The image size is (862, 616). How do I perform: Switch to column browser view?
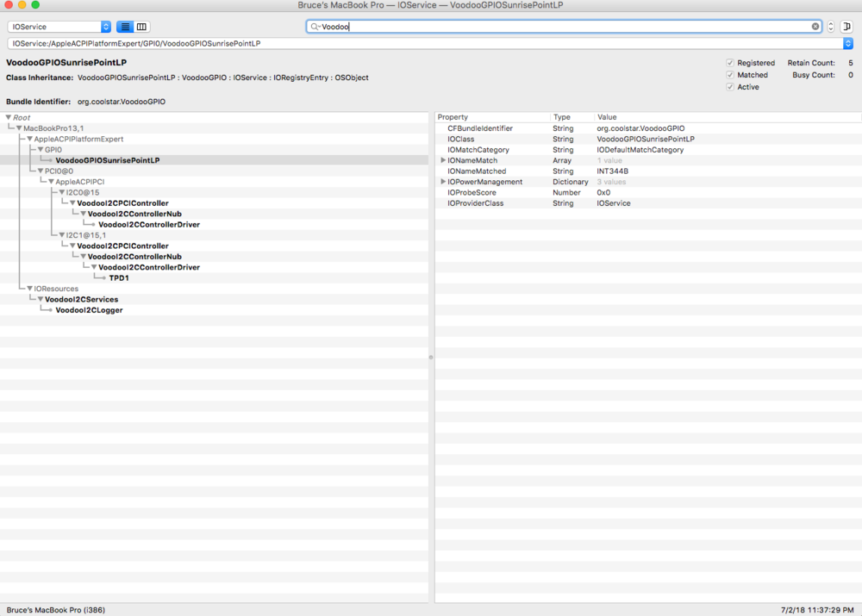141,27
